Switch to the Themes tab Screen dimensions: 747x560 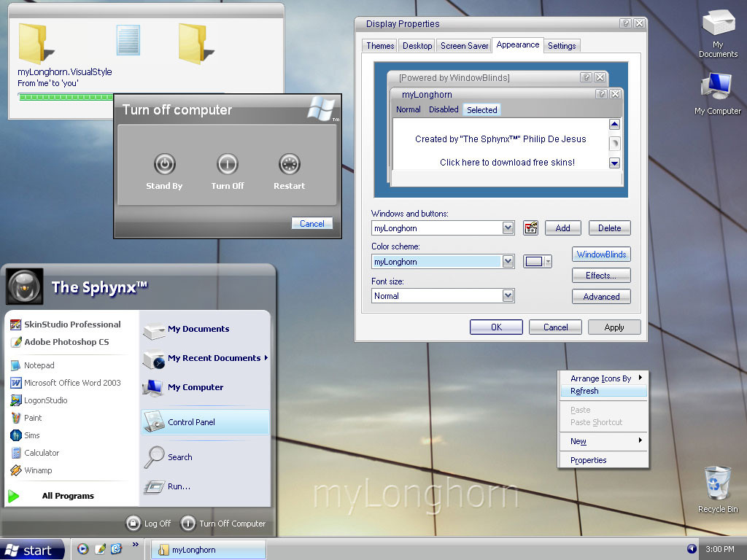[379, 46]
